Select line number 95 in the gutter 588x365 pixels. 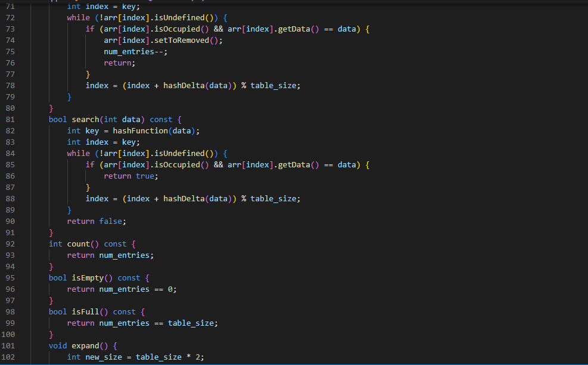click(x=10, y=278)
